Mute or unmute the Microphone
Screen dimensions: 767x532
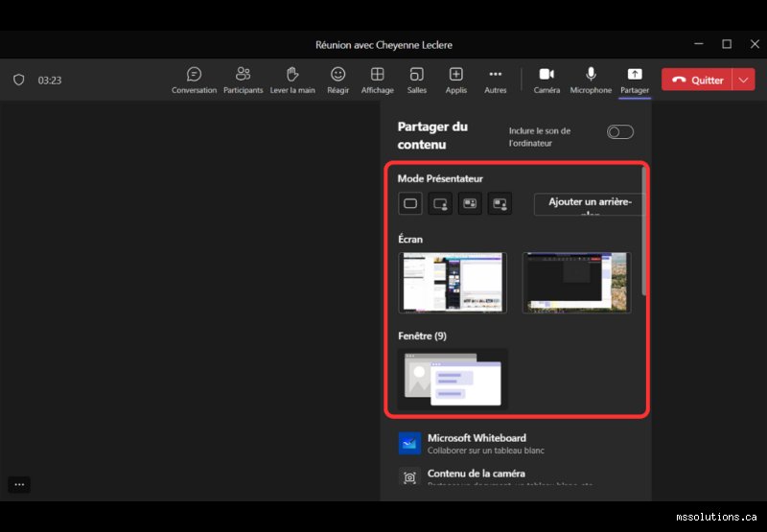(x=591, y=81)
